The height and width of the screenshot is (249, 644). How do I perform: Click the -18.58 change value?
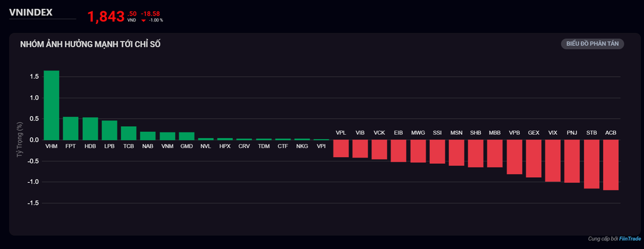click(151, 13)
